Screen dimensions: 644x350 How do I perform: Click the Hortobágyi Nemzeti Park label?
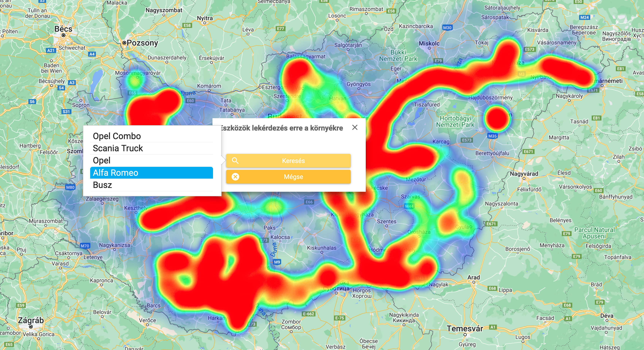(455, 121)
